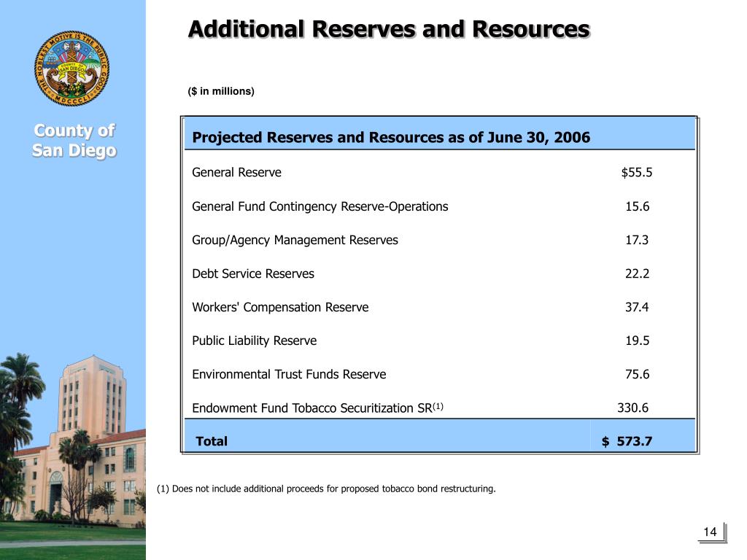Click the value '$55.5'

click(636, 172)
